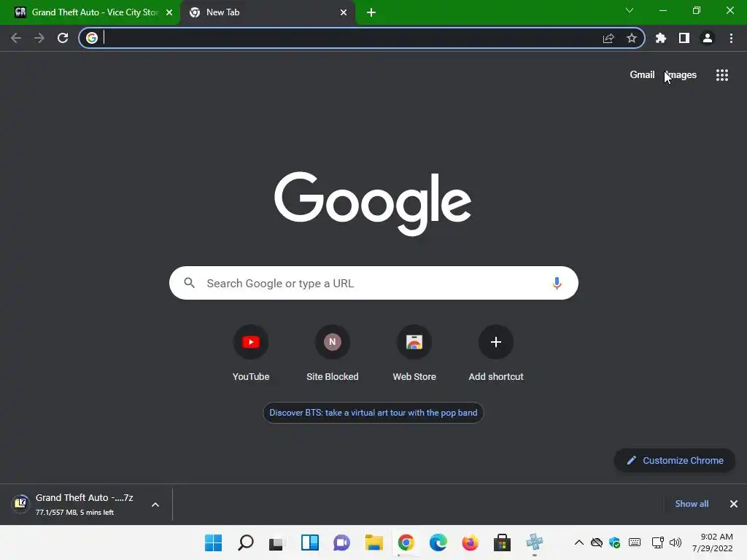Open File Explorer from taskbar
Screen dimensions: 747x560
[374, 542]
